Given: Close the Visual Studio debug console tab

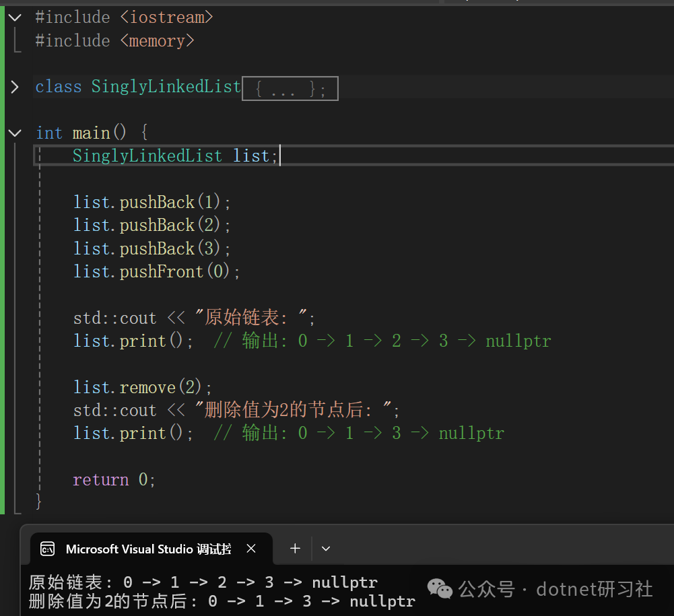Looking at the screenshot, I should pyautogui.click(x=251, y=549).
